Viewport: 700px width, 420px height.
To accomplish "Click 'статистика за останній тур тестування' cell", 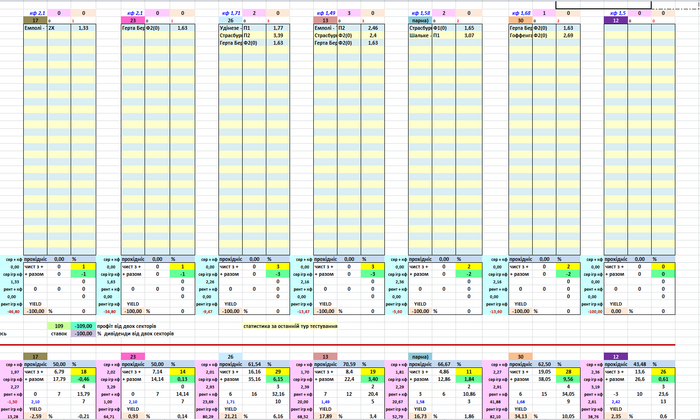I will pos(290,326).
